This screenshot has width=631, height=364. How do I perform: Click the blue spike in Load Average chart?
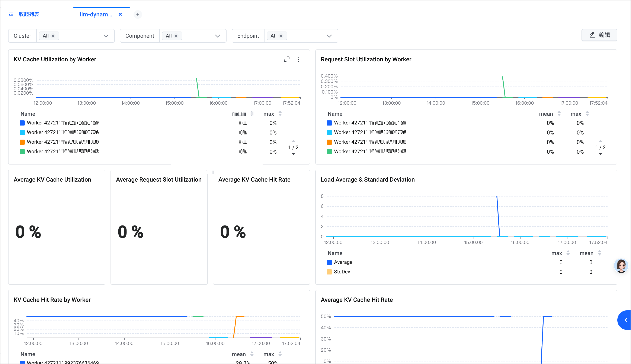point(498,216)
